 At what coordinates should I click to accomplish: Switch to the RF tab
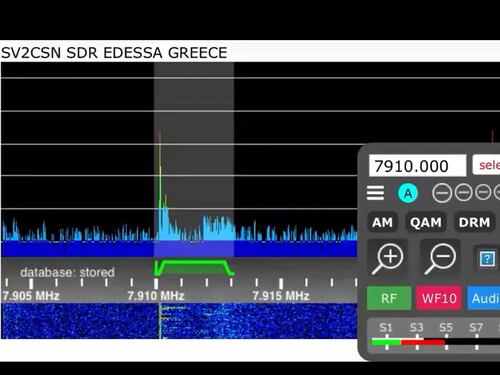[x=389, y=298]
